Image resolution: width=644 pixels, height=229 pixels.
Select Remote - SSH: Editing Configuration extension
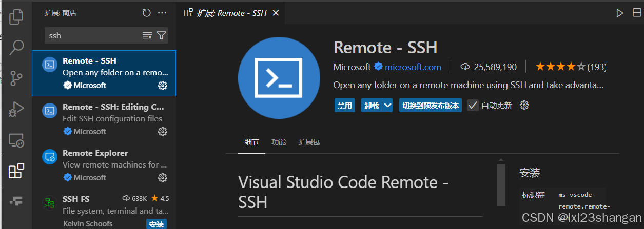(x=104, y=119)
